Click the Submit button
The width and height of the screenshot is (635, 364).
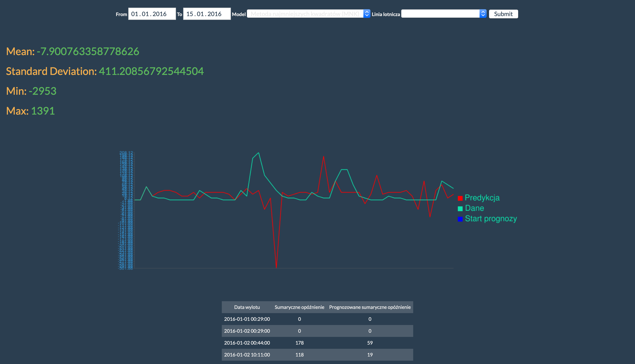pos(503,14)
